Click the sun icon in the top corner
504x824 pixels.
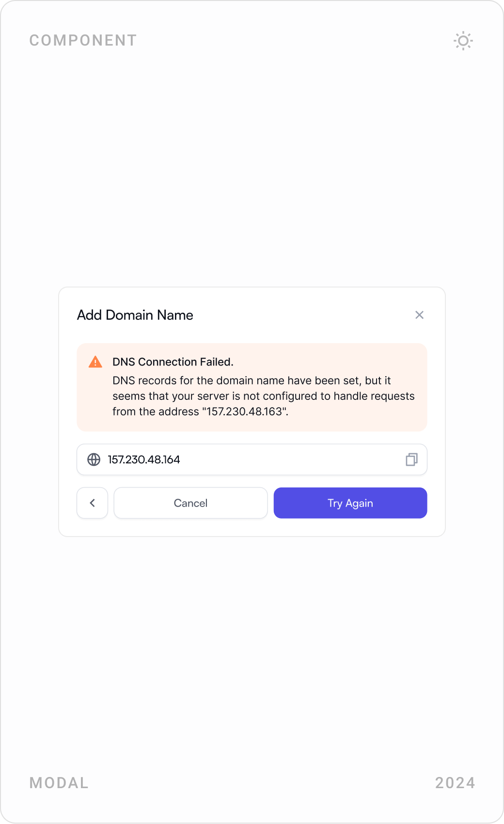[463, 41]
